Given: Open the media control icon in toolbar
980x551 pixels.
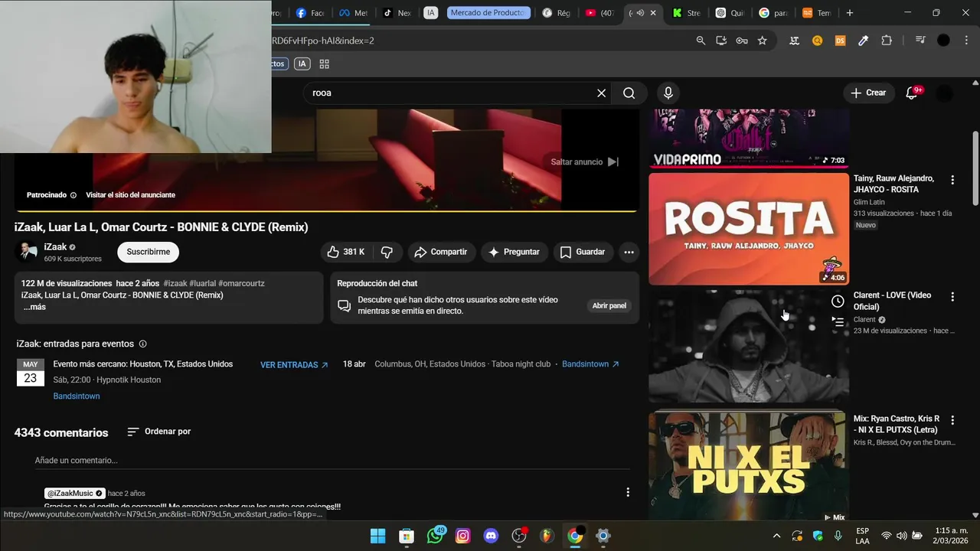Looking at the screenshot, I should click(x=920, y=41).
